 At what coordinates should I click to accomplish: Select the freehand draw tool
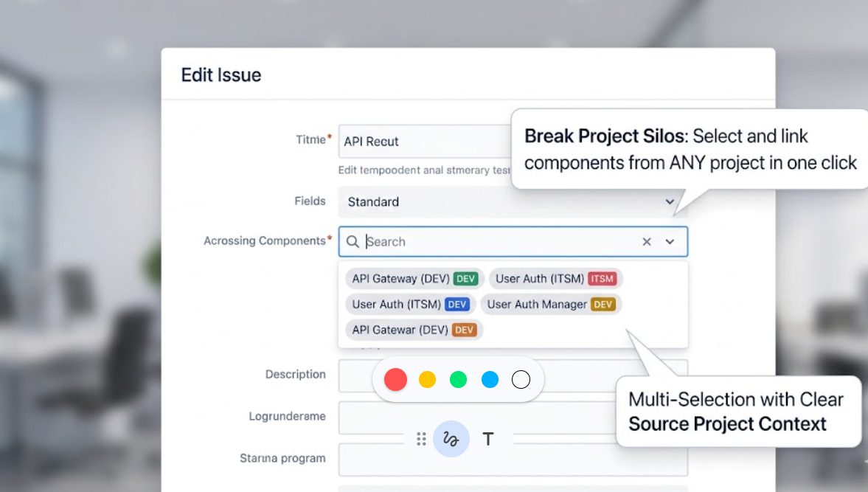pos(451,439)
